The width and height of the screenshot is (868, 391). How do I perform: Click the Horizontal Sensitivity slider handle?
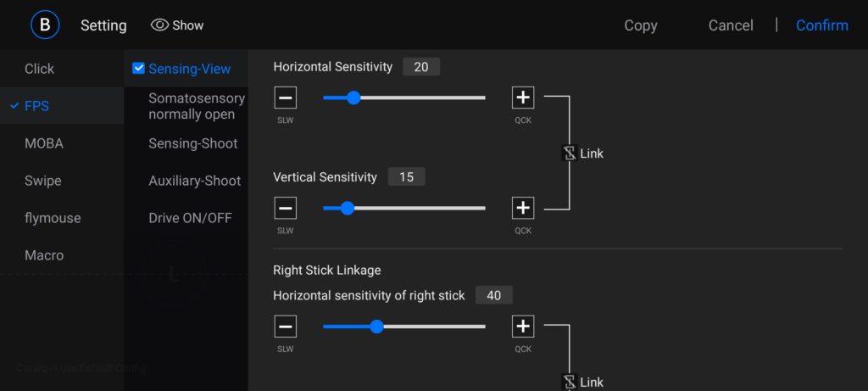(353, 98)
